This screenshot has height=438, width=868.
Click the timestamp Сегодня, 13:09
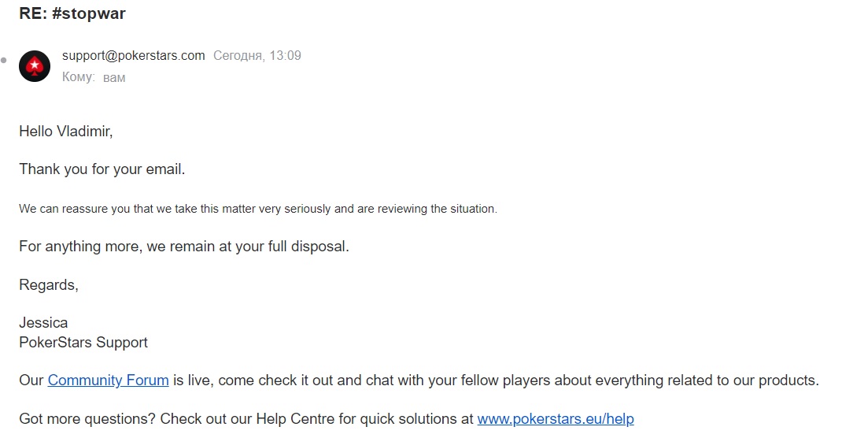point(257,55)
